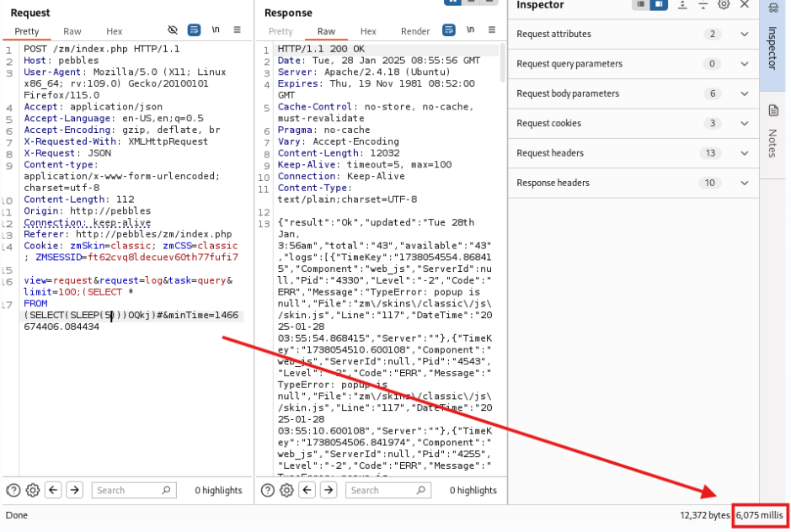This screenshot has width=791, height=532.
Task: Open help icon below Request panel
Action: click(x=13, y=490)
